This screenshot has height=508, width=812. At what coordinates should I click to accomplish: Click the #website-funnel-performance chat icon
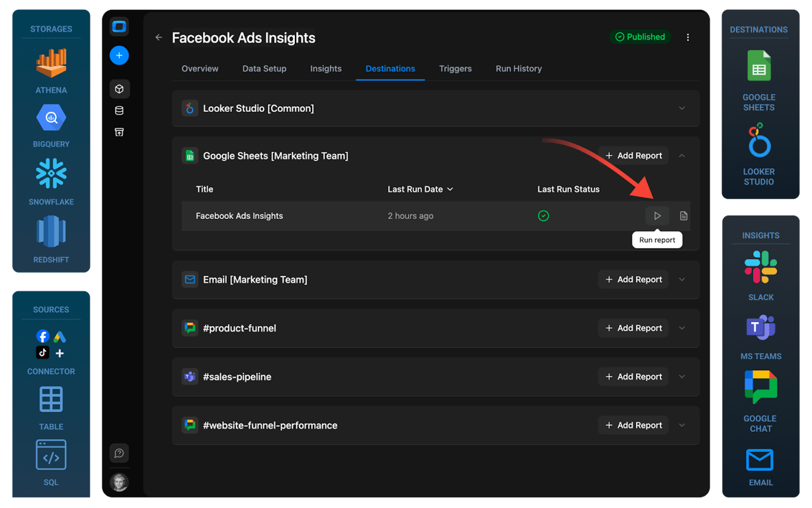(x=190, y=425)
